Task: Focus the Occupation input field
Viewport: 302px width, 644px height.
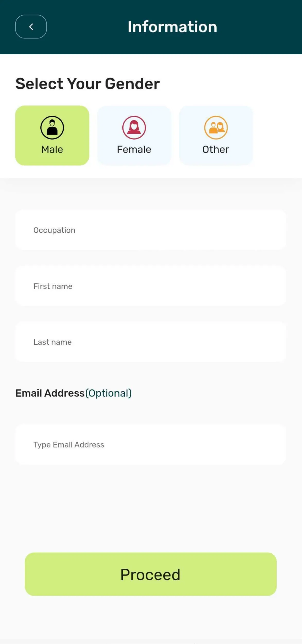Action: pyautogui.click(x=151, y=230)
